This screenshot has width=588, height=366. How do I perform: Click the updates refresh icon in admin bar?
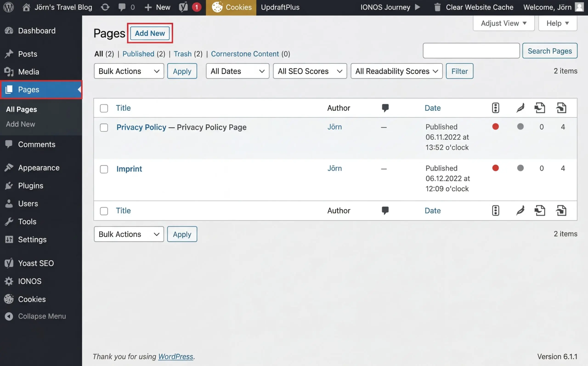click(105, 7)
